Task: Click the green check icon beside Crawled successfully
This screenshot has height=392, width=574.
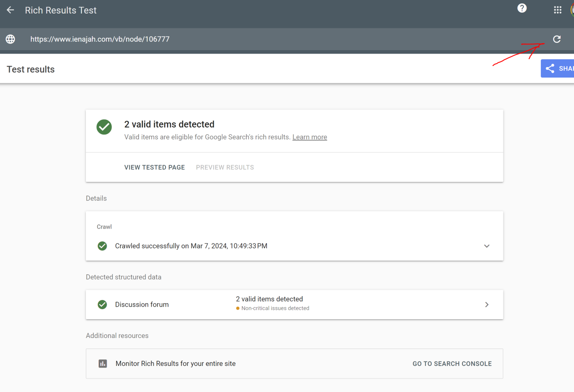Action: click(102, 246)
